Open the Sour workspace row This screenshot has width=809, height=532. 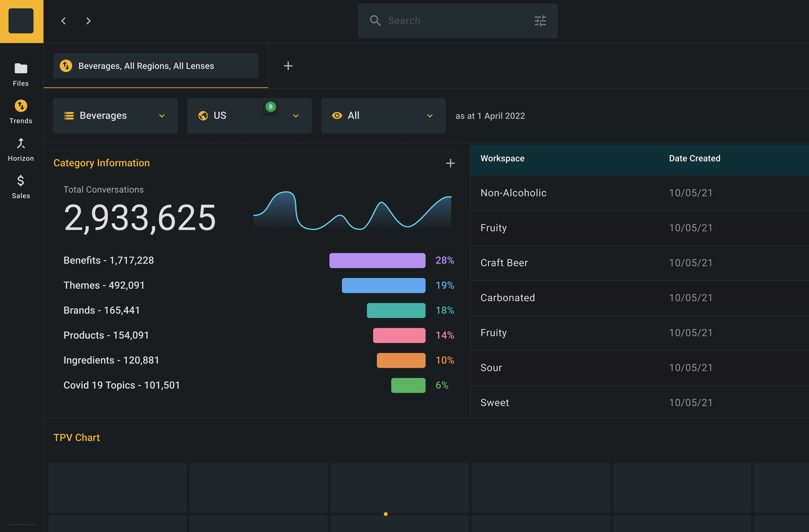click(639, 368)
